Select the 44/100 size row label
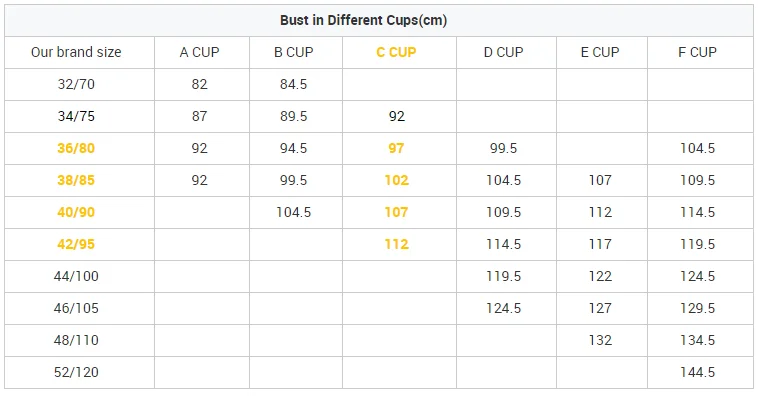Image resolution: width=762 pixels, height=397 pixels. point(76,276)
